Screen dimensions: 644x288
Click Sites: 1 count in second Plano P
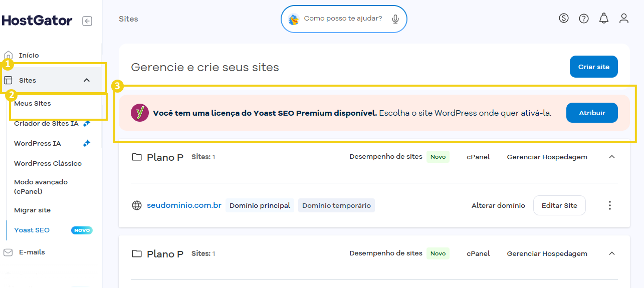click(x=203, y=253)
